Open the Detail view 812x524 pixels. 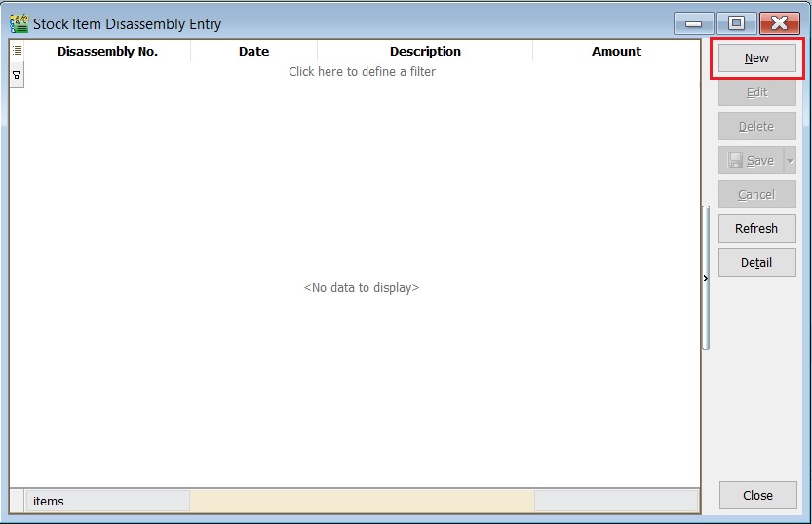[x=756, y=263]
